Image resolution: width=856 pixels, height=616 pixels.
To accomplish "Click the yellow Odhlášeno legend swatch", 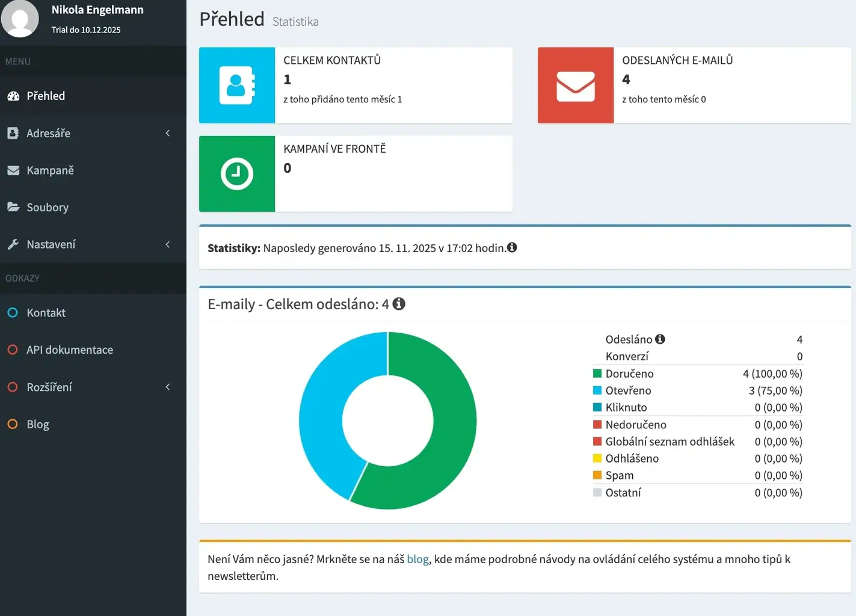I will pos(597,458).
